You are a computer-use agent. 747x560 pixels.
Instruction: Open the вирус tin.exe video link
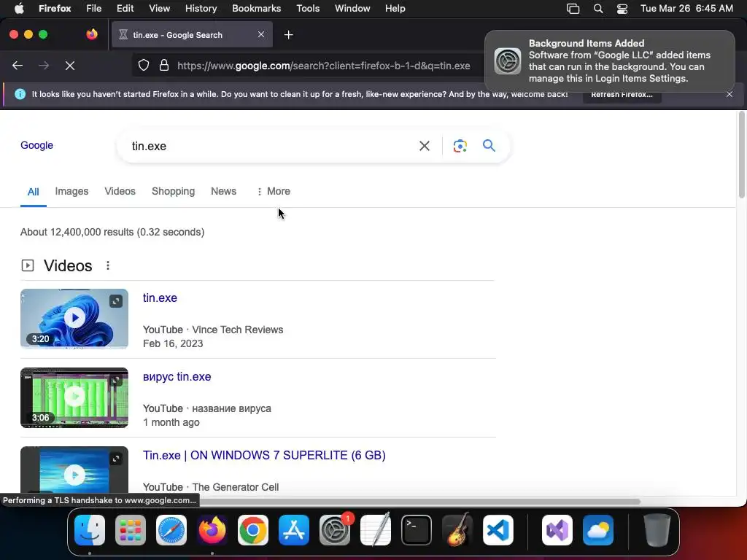[x=177, y=377]
